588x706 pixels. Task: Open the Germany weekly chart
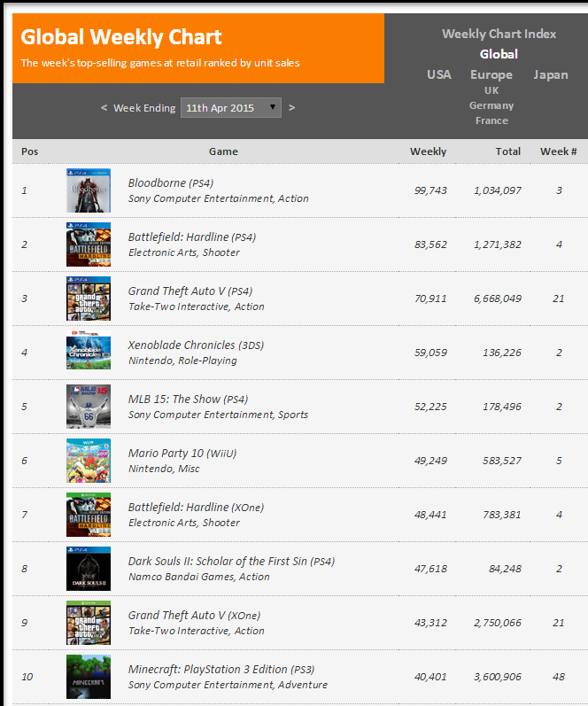(x=491, y=105)
